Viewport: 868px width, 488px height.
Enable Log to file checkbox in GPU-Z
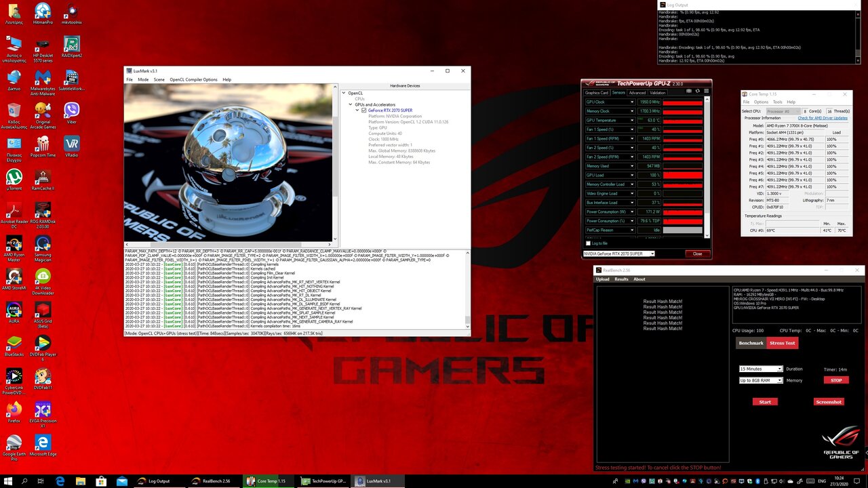click(x=588, y=243)
